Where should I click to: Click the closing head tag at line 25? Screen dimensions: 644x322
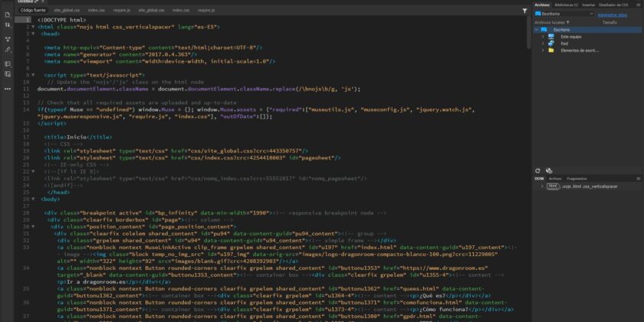point(58,192)
